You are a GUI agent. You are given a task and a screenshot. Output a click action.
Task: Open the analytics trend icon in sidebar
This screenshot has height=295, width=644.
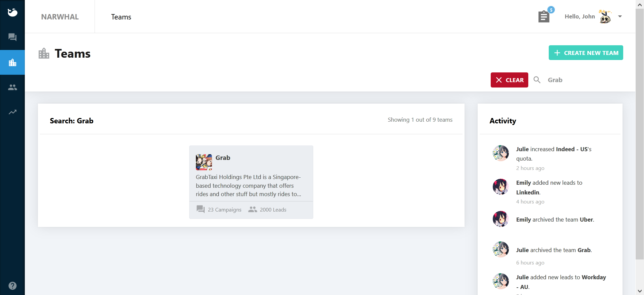coord(12,112)
